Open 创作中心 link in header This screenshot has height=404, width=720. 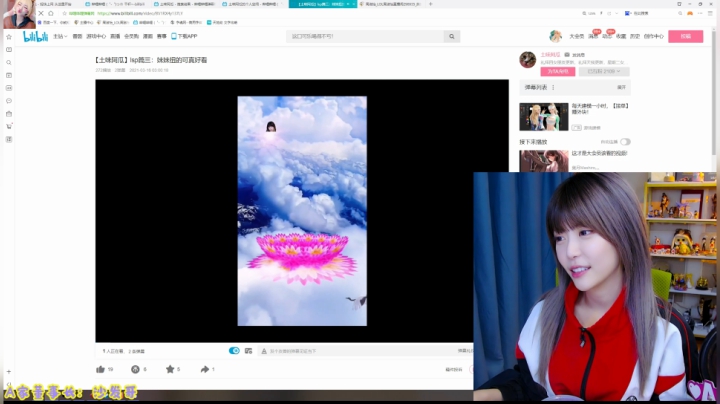click(653, 36)
